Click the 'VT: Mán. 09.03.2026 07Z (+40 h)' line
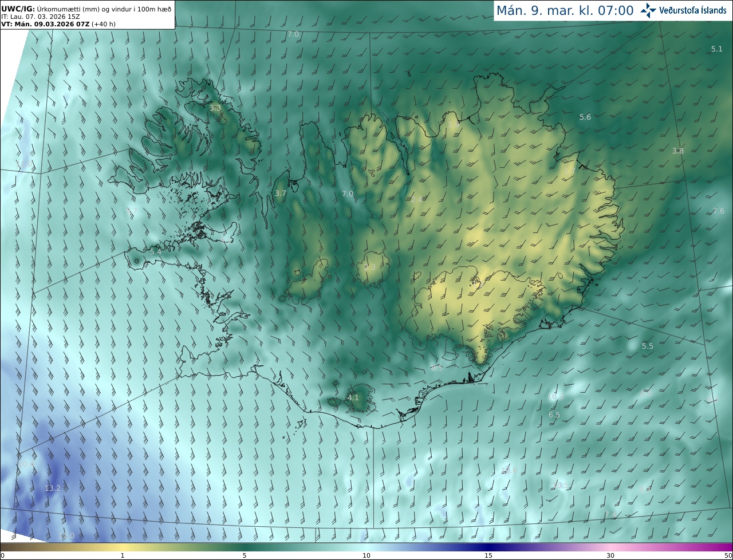The width and height of the screenshot is (733, 560). [x=58, y=24]
